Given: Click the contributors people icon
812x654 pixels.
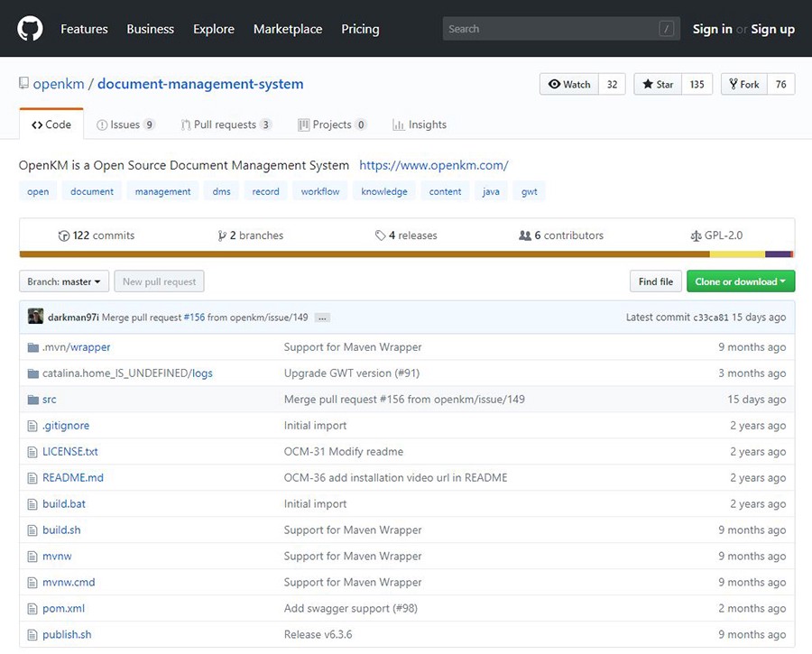Looking at the screenshot, I should (x=525, y=236).
